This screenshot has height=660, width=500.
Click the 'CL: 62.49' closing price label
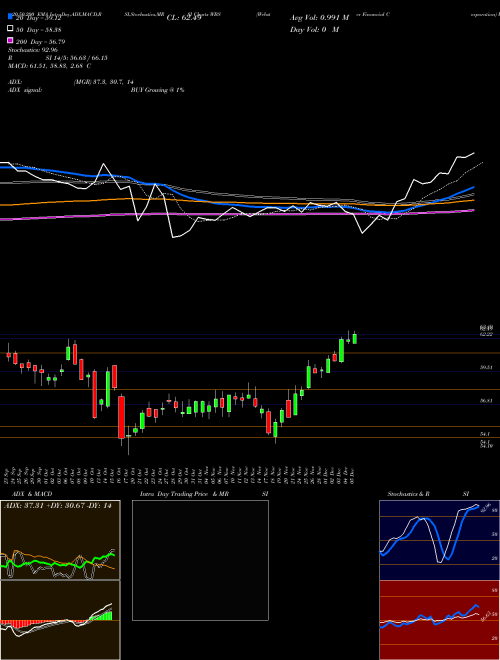point(184,18)
